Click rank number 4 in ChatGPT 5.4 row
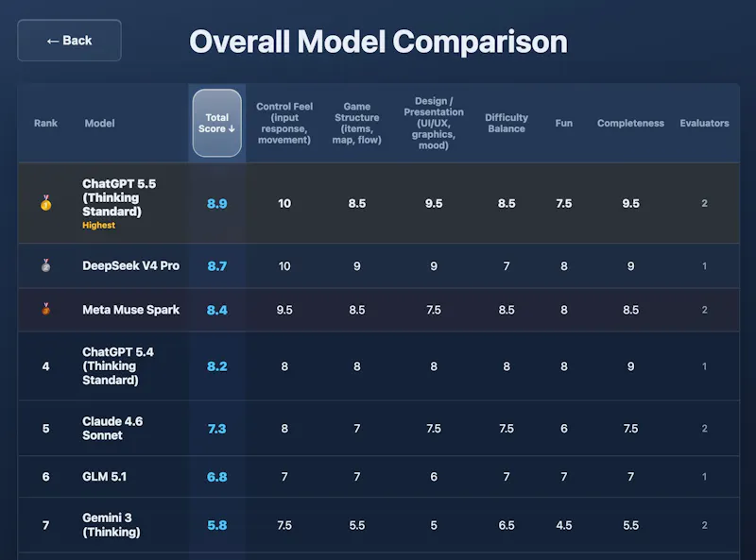The image size is (756, 560). pyautogui.click(x=45, y=366)
